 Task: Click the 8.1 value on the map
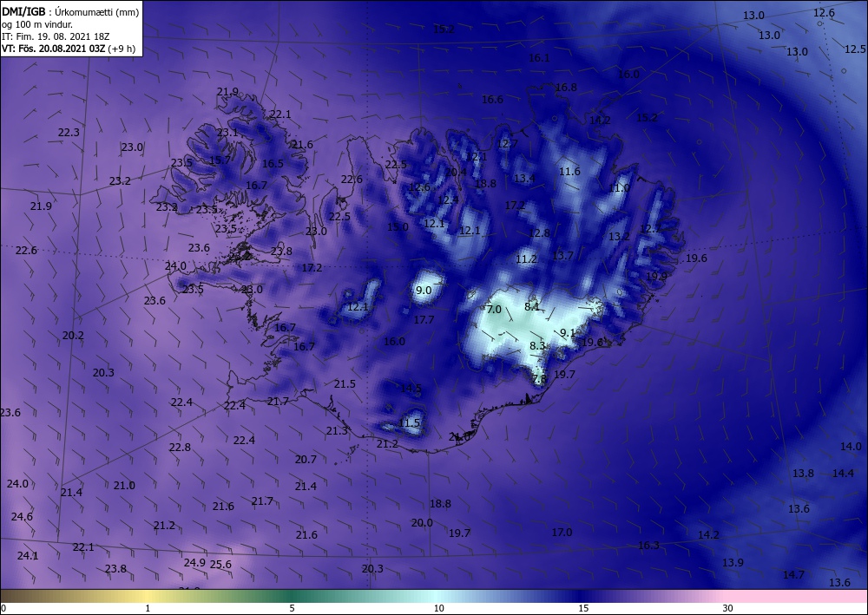click(x=532, y=306)
